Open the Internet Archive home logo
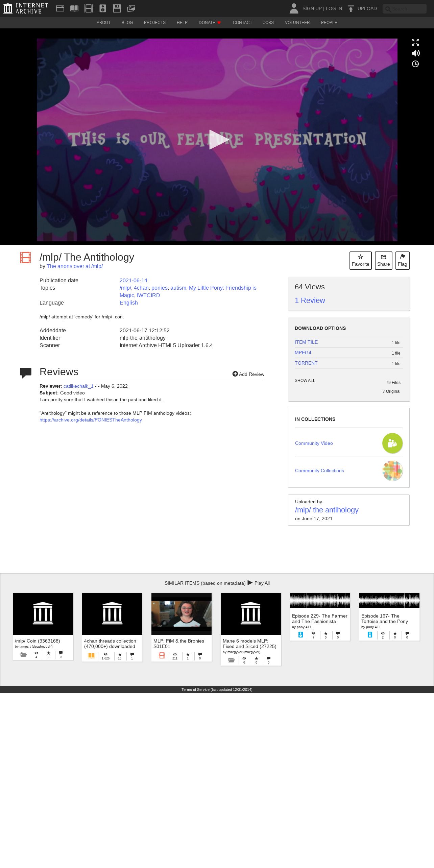 coord(26,8)
